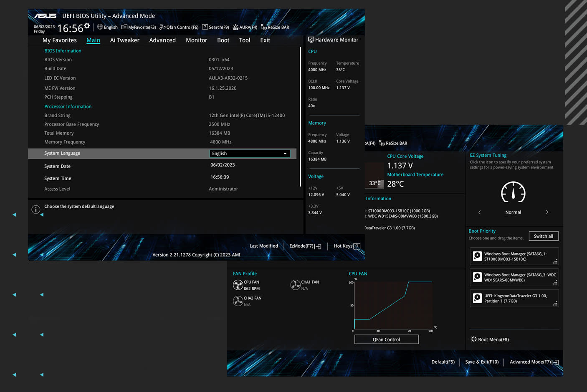
Task: Click the EZ System Tuning gauge icon
Action: click(x=513, y=192)
